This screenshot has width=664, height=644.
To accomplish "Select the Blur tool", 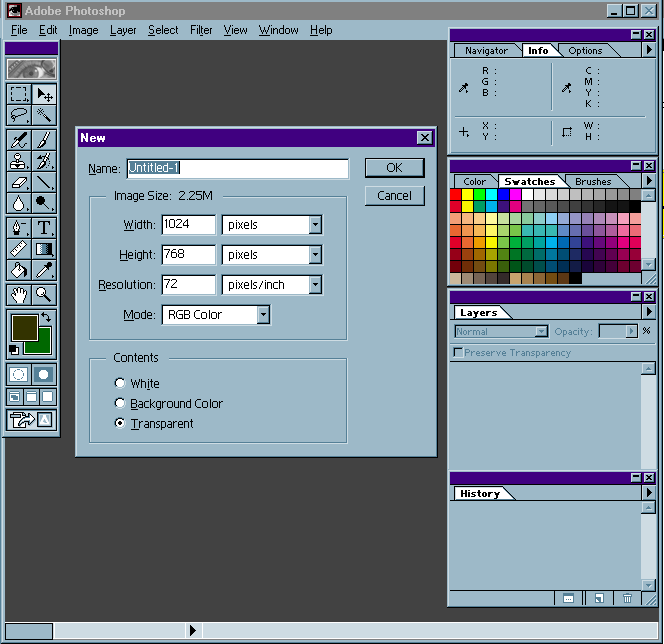I will click(x=19, y=203).
